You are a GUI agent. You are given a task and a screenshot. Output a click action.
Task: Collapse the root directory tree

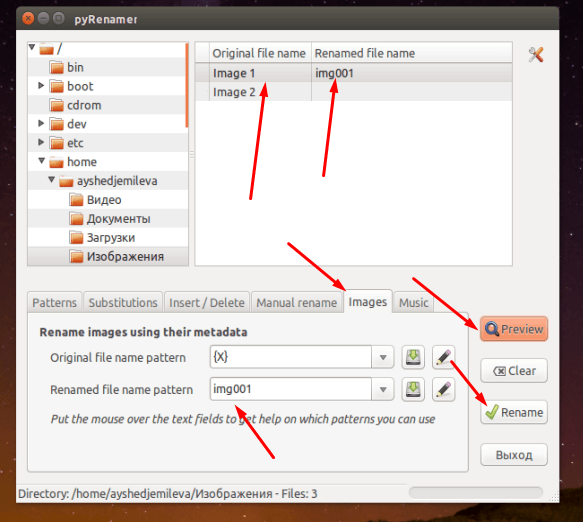click(x=32, y=47)
